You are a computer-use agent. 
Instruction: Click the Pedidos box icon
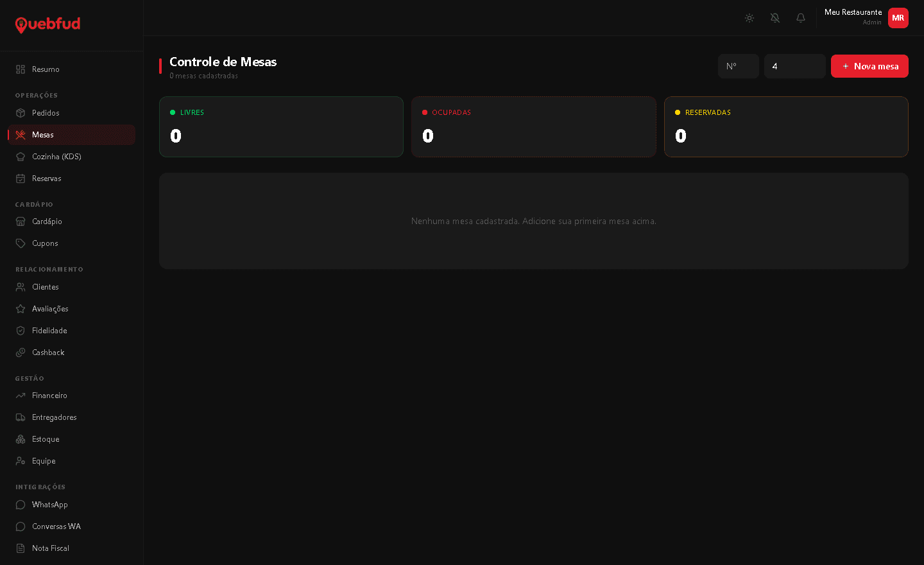point(21,113)
